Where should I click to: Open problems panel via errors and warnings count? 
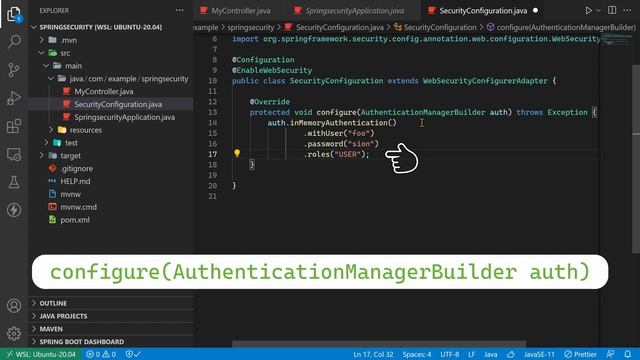(x=101, y=354)
